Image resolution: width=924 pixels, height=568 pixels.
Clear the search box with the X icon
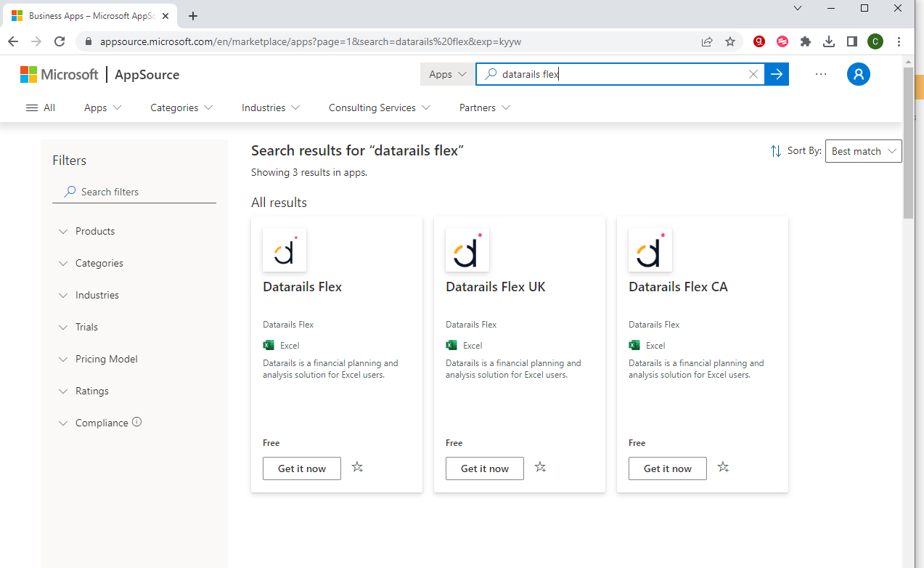click(753, 73)
